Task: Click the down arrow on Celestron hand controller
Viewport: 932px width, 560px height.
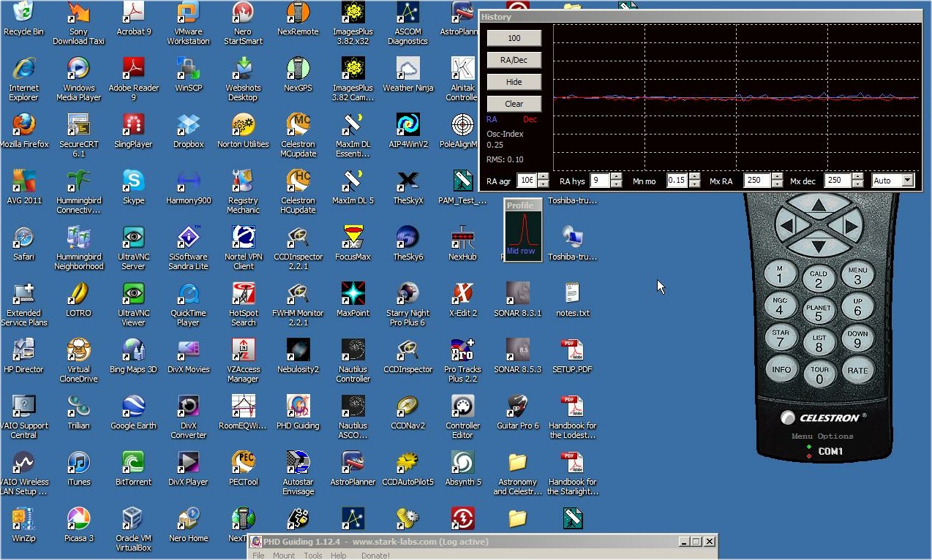Action: [819, 247]
